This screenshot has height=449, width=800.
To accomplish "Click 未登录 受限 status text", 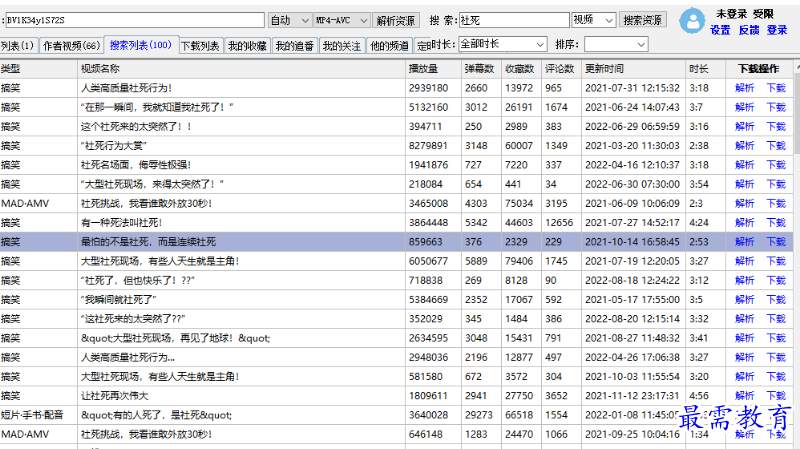I will (x=744, y=13).
